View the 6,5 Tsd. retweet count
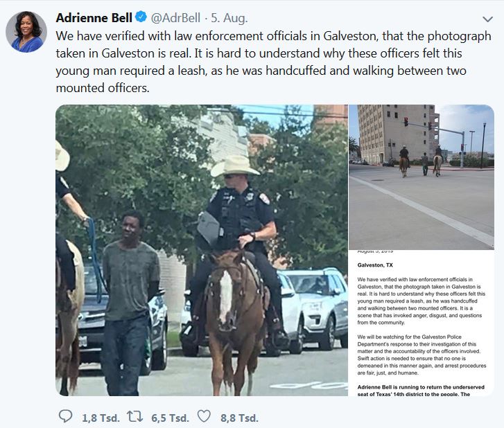The image size is (504, 428). (x=170, y=418)
